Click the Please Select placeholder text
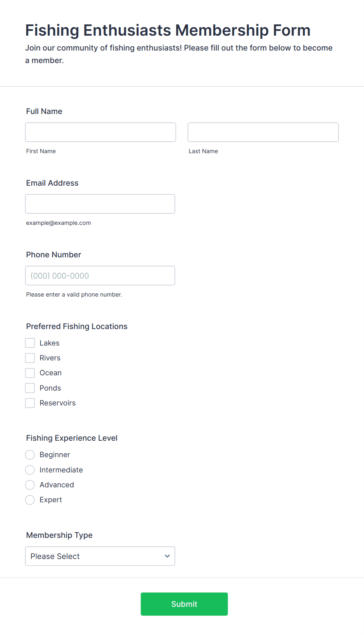 click(x=55, y=556)
